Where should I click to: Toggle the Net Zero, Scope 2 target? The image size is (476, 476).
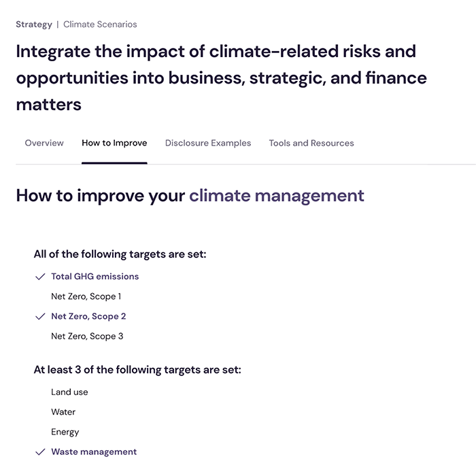pos(88,316)
